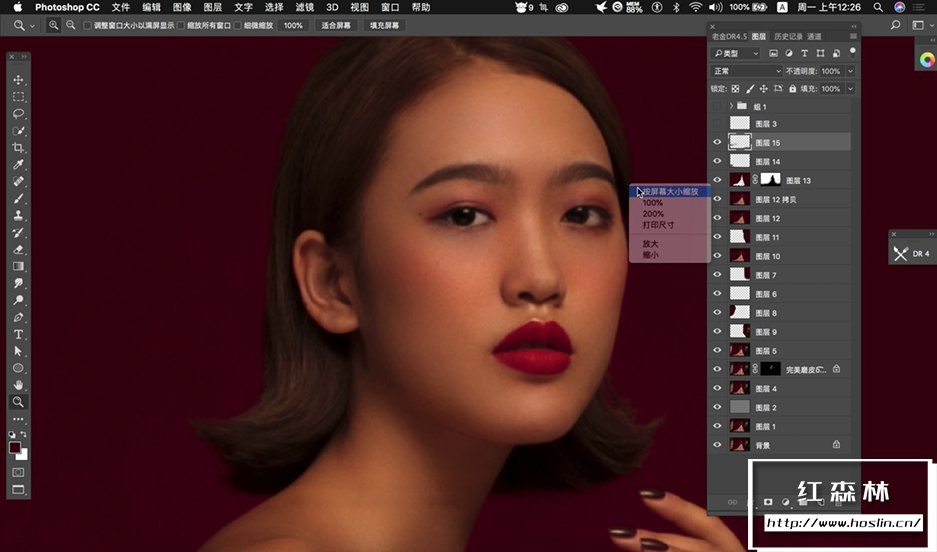Select the Move tool
This screenshot has height=552, width=937.
pos(18,80)
